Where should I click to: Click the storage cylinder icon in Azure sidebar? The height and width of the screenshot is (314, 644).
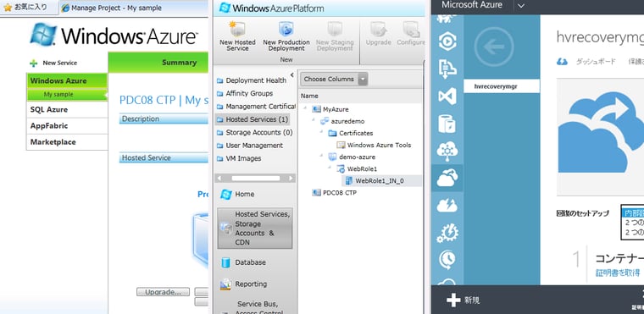coord(447,124)
